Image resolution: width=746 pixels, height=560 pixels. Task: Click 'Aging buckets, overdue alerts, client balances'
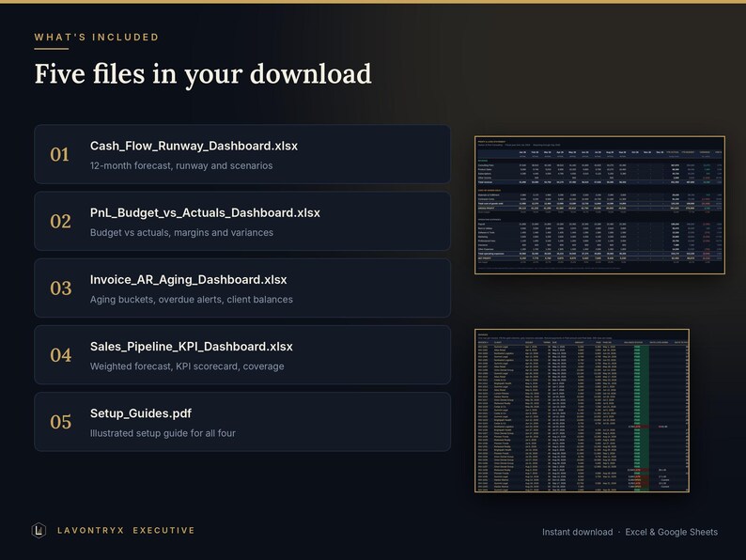pos(192,300)
